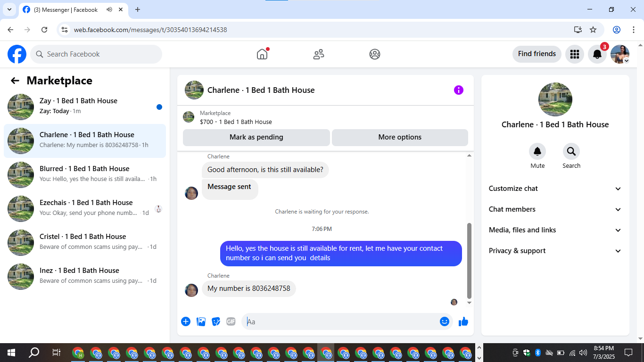The image size is (644, 362).
Task: Click Charlene's avatar beside her number message
Action: [x=191, y=290]
